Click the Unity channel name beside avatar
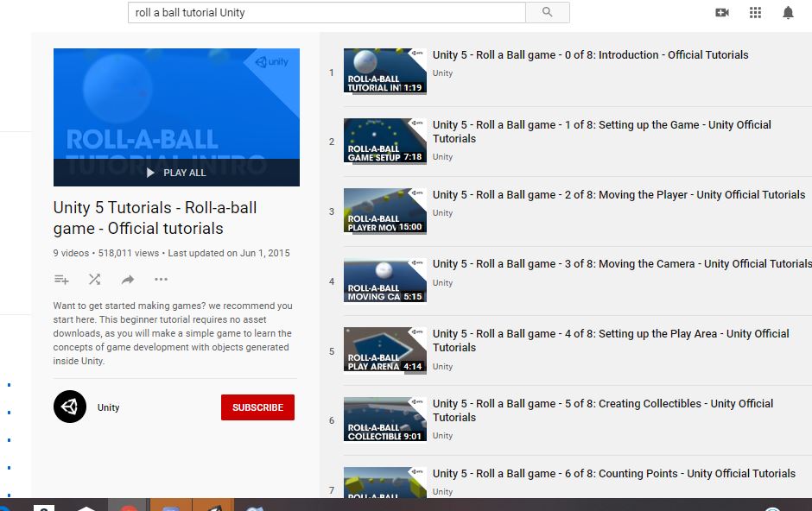This screenshot has height=511, width=812. [x=108, y=407]
